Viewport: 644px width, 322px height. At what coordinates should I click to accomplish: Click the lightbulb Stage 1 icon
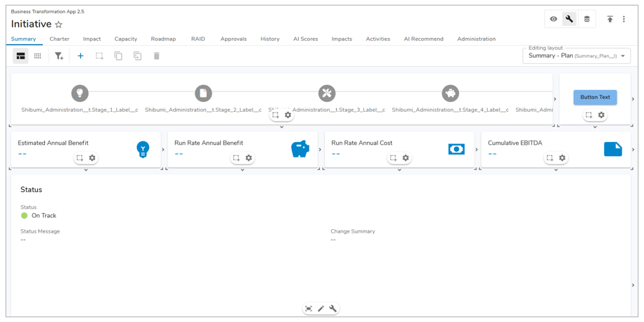pyautogui.click(x=79, y=93)
